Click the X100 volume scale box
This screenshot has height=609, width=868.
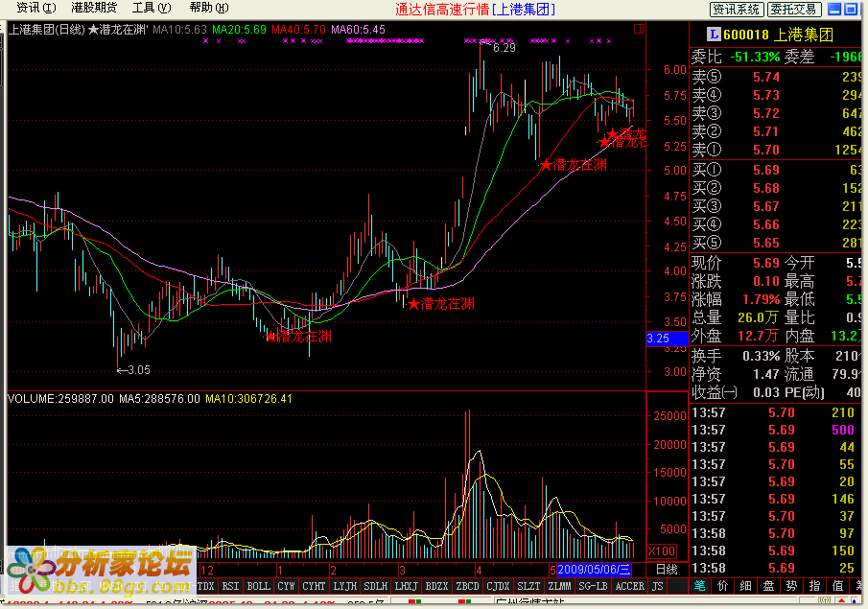click(x=662, y=551)
